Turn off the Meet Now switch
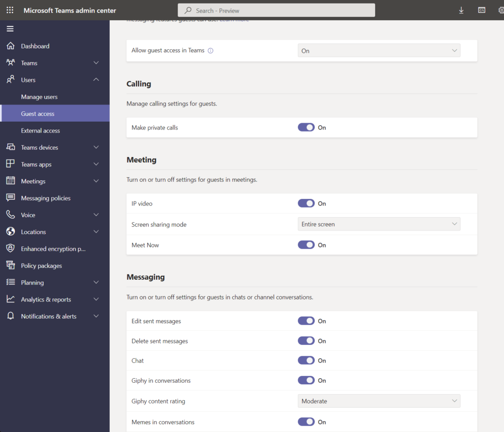This screenshot has height=432, width=504. click(x=306, y=245)
